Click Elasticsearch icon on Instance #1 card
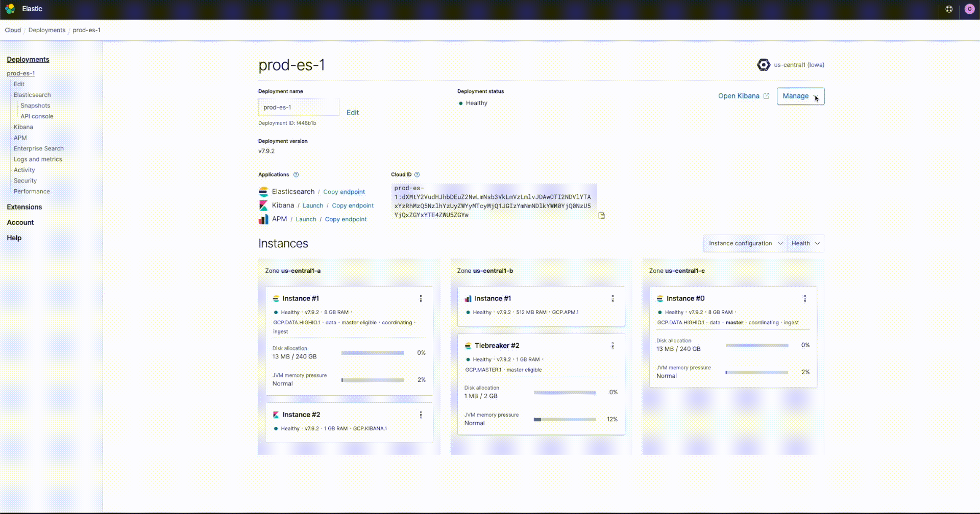 [276, 299]
